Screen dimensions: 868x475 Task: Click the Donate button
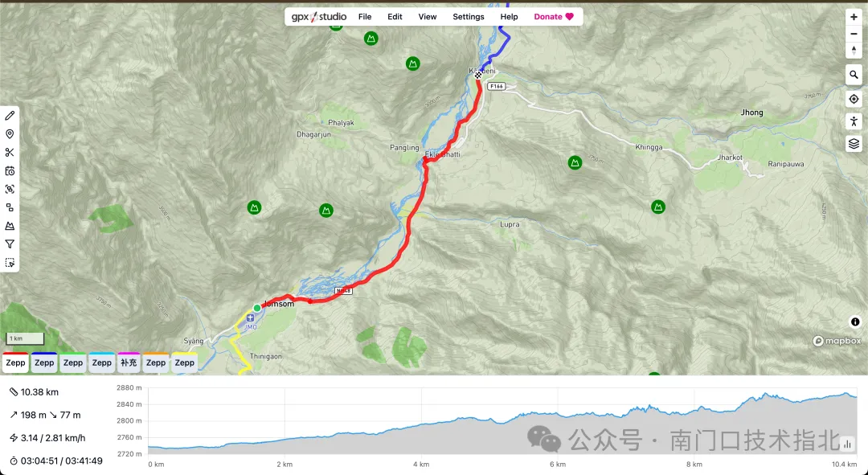(553, 16)
